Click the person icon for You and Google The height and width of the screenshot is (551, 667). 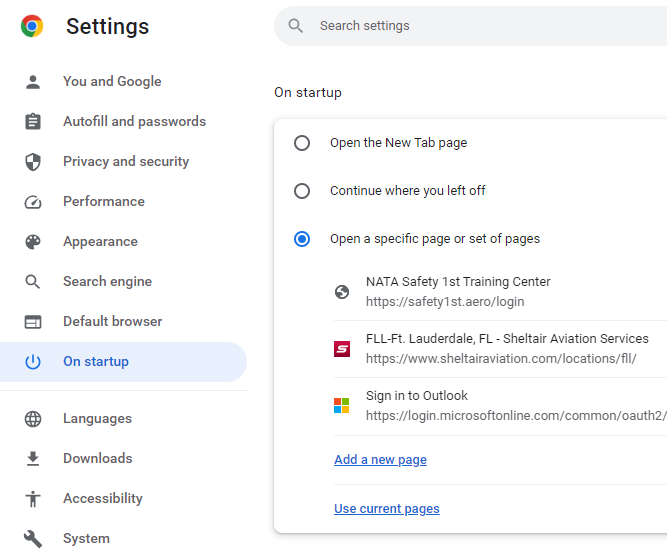(33, 82)
